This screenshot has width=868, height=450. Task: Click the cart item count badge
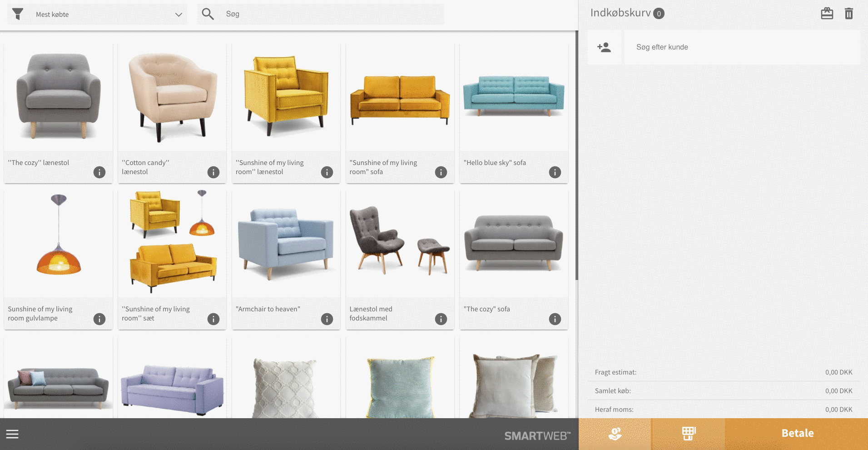[x=659, y=14]
